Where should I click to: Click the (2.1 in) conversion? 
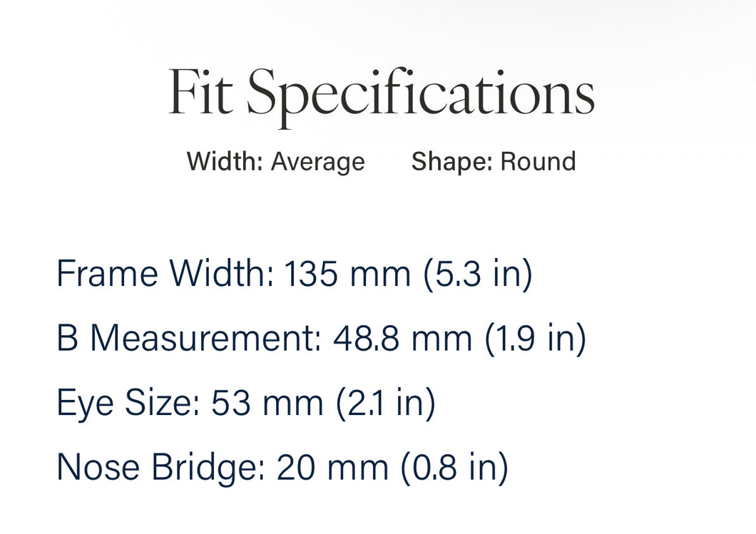pos(385,403)
